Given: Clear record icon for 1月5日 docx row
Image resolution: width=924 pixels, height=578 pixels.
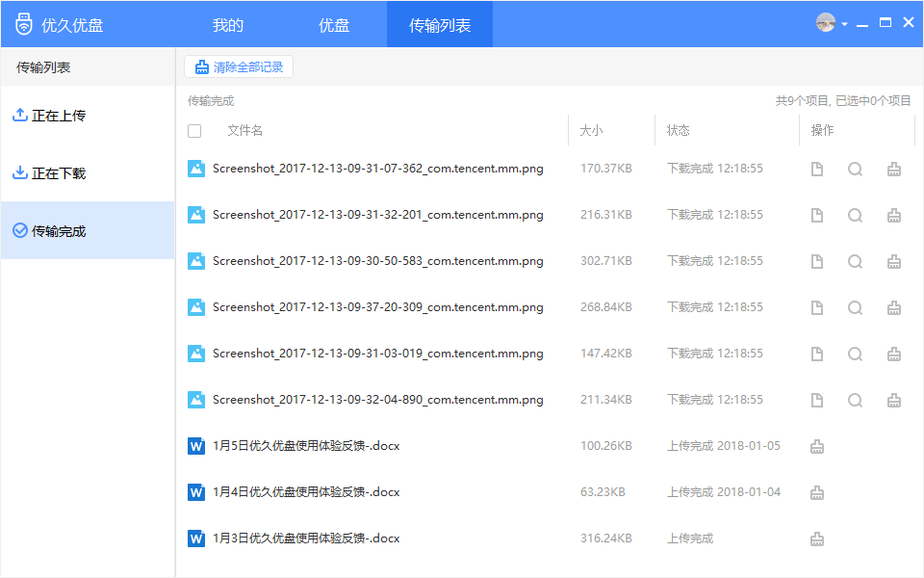Looking at the screenshot, I should (x=817, y=446).
